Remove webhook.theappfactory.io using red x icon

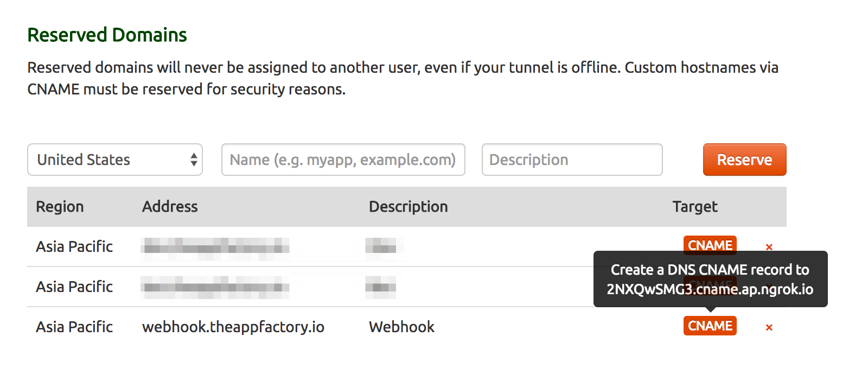coord(769,327)
